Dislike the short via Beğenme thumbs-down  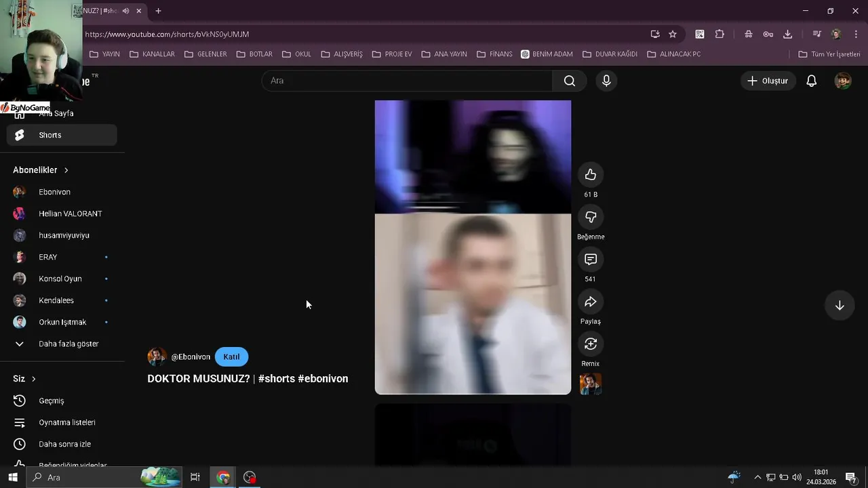point(591,217)
